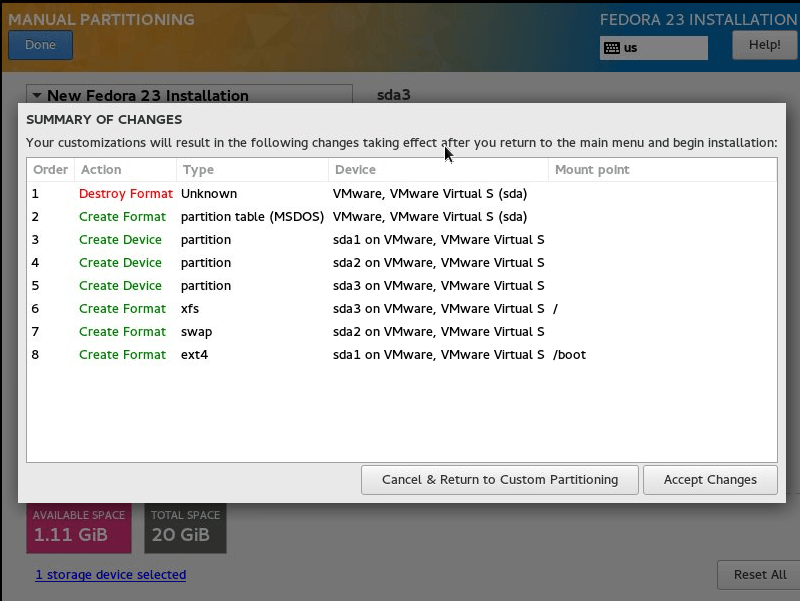The image size is (800, 601).
Task: Select the ext4 format row
Action: [x=402, y=354]
